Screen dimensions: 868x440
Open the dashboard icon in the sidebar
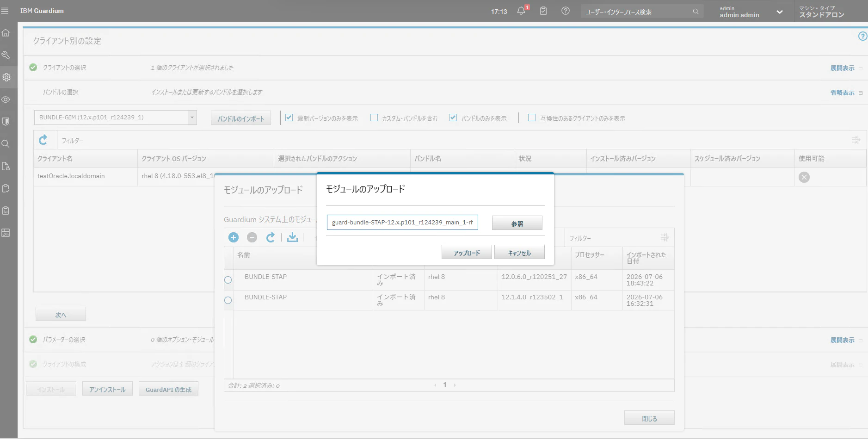6,233
